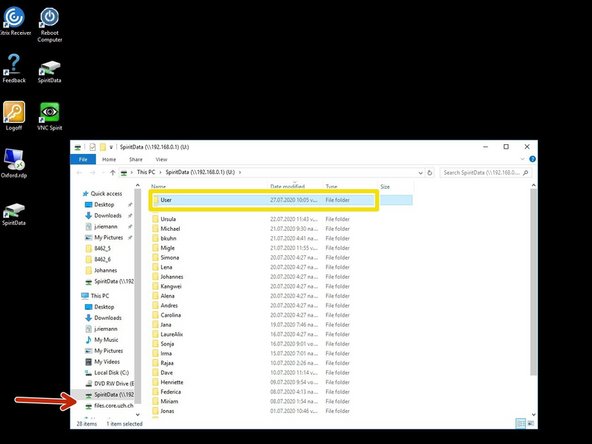Click the chevron after SpiritData in address path
The image size is (592, 444).
click(x=240, y=173)
